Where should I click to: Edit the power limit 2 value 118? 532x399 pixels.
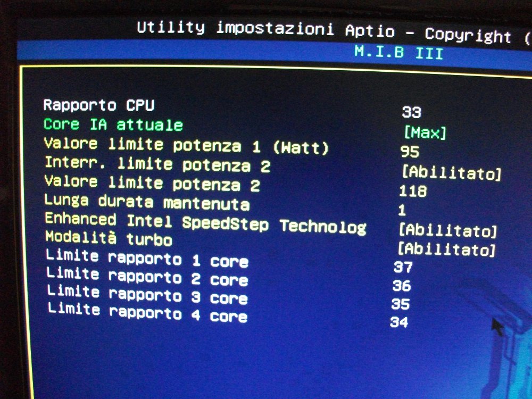click(x=413, y=191)
